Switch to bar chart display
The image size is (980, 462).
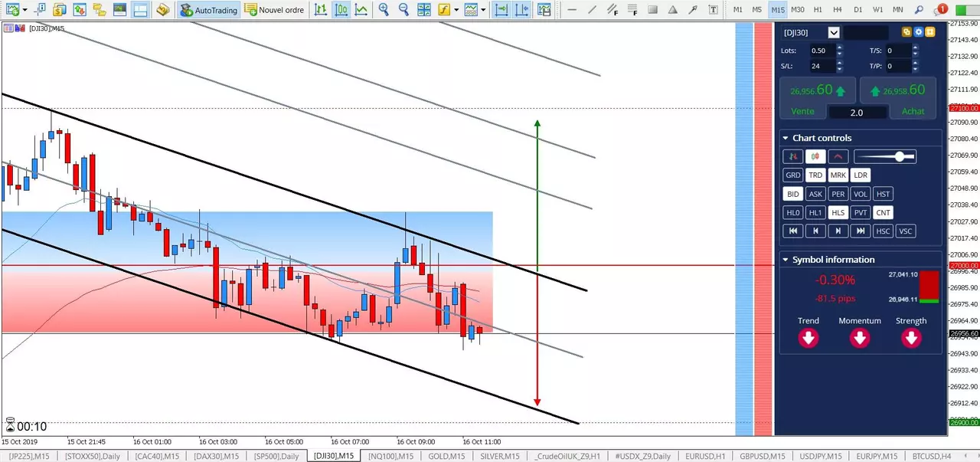(x=320, y=10)
